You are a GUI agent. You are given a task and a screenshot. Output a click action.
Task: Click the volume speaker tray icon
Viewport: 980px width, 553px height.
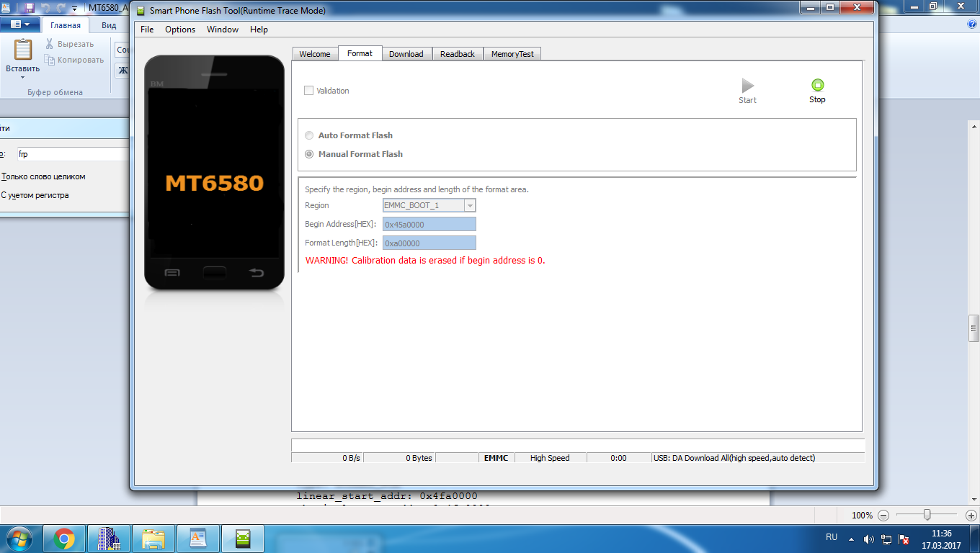click(868, 539)
